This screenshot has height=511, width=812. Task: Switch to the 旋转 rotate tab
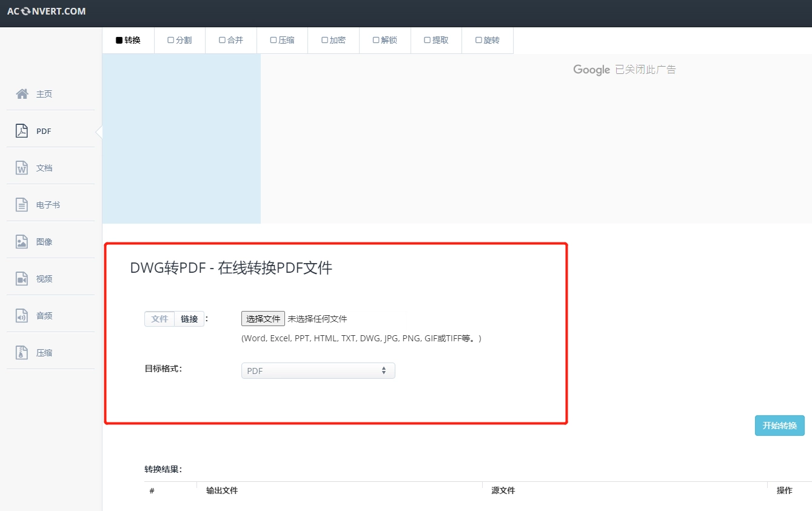(488, 40)
